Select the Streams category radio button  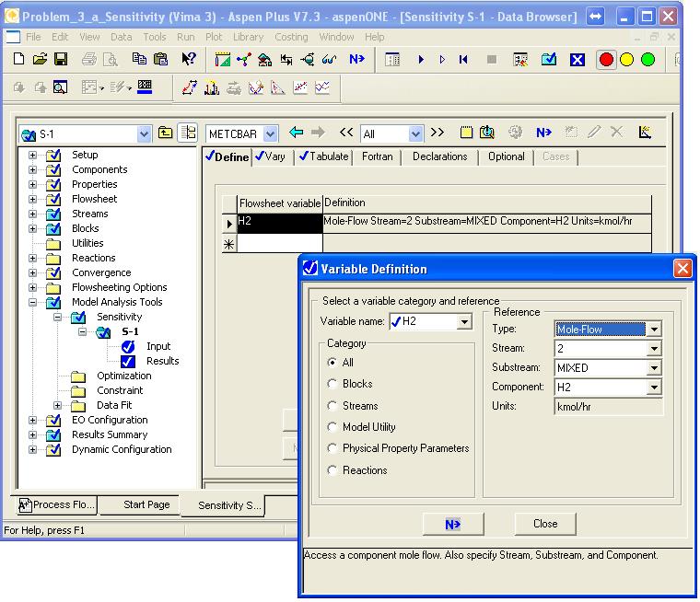coord(332,406)
